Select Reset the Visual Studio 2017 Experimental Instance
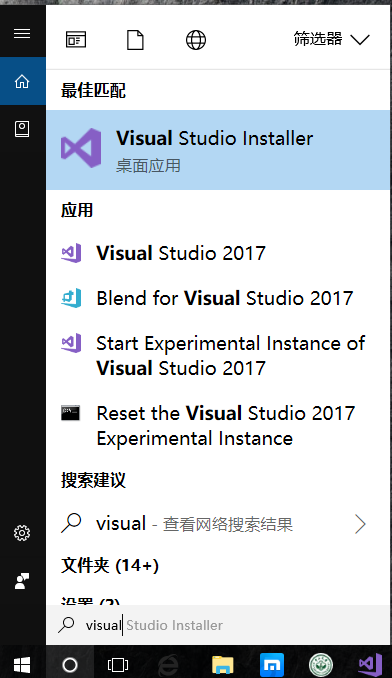Viewport: 392px width, 678px height. pos(218,426)
